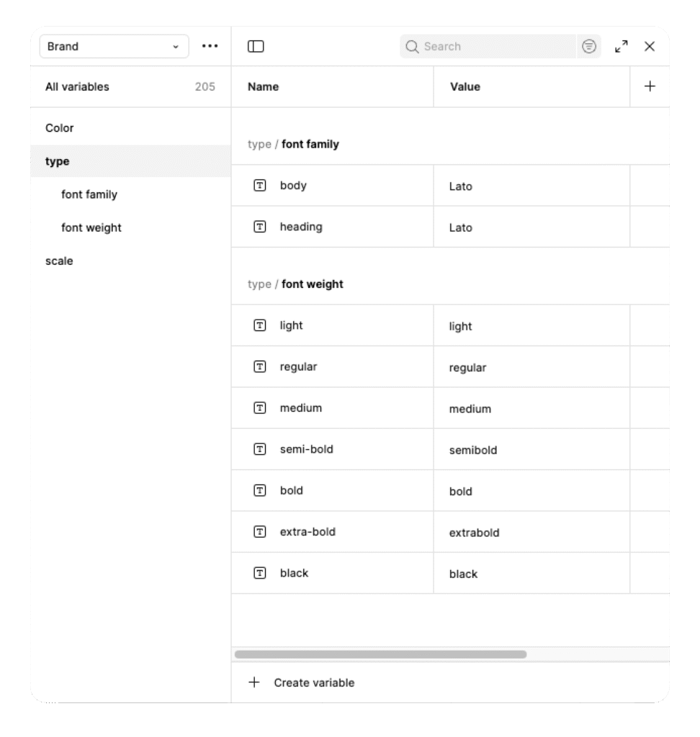Close the variables panel
The width and height of the screenshot is (700, 737).
650,47
